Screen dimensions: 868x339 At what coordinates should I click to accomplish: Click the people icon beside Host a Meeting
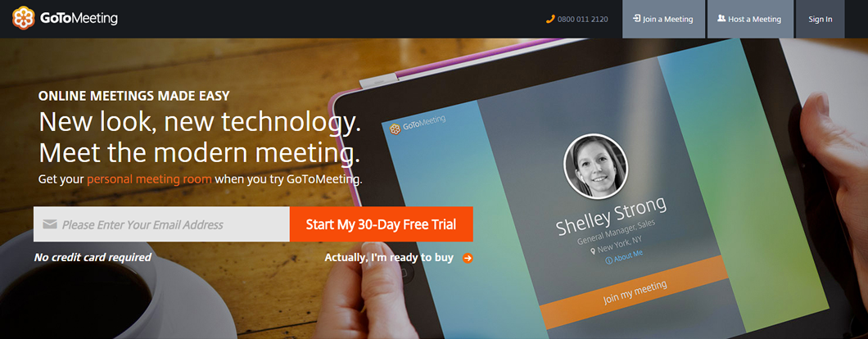[x=721, y=19]
